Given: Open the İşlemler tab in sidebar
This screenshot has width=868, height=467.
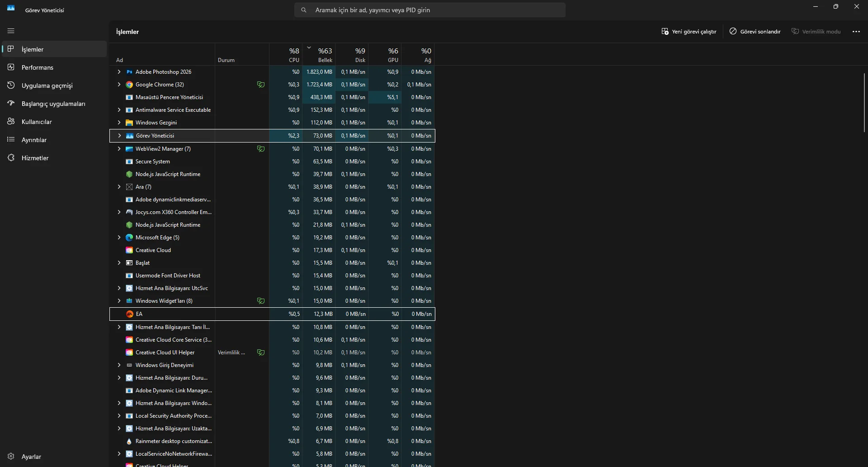Looking at the screenshot, I should click(x=54, y=49).
